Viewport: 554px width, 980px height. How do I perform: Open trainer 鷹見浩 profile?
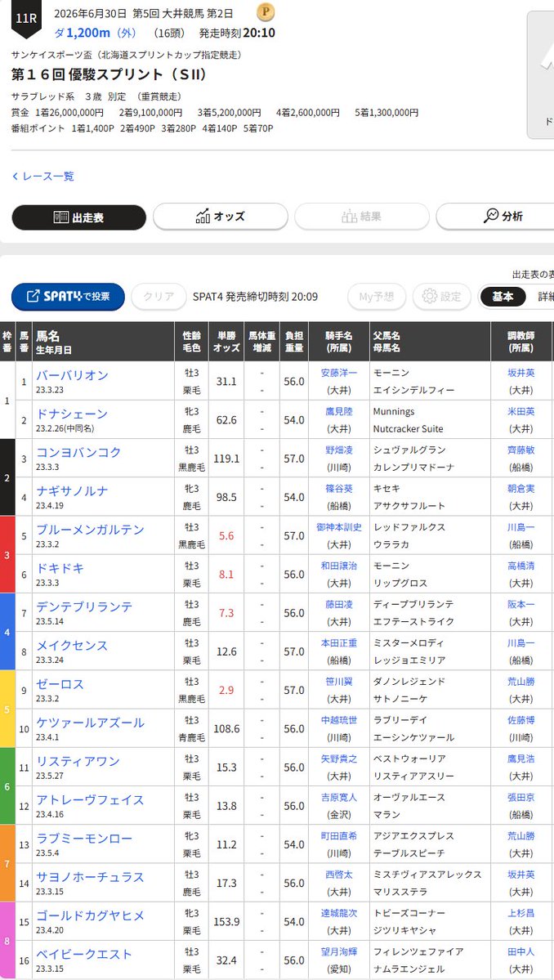[520, 758]
